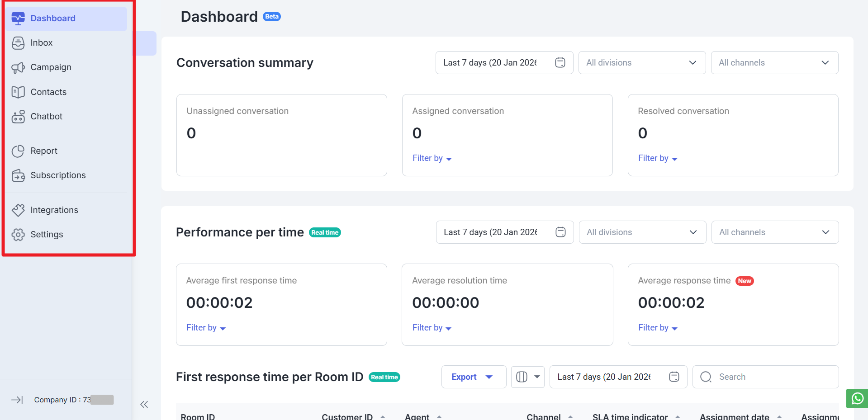Click calendar icon in Conversation summary date
Image resolution: width=868 pixels, height=420 pixels.
click(x=560, y=63)
